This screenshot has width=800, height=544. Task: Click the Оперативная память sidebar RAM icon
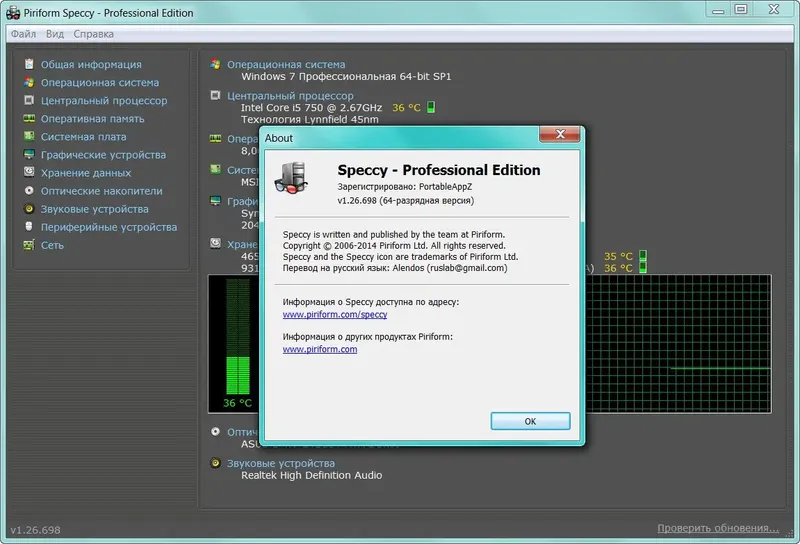[x=29, y=118]
